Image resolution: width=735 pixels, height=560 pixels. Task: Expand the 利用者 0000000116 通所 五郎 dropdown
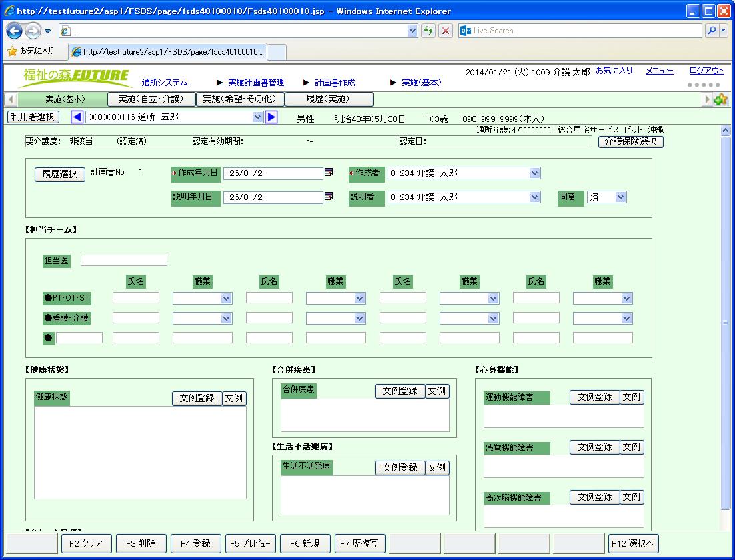pos(258,117)
